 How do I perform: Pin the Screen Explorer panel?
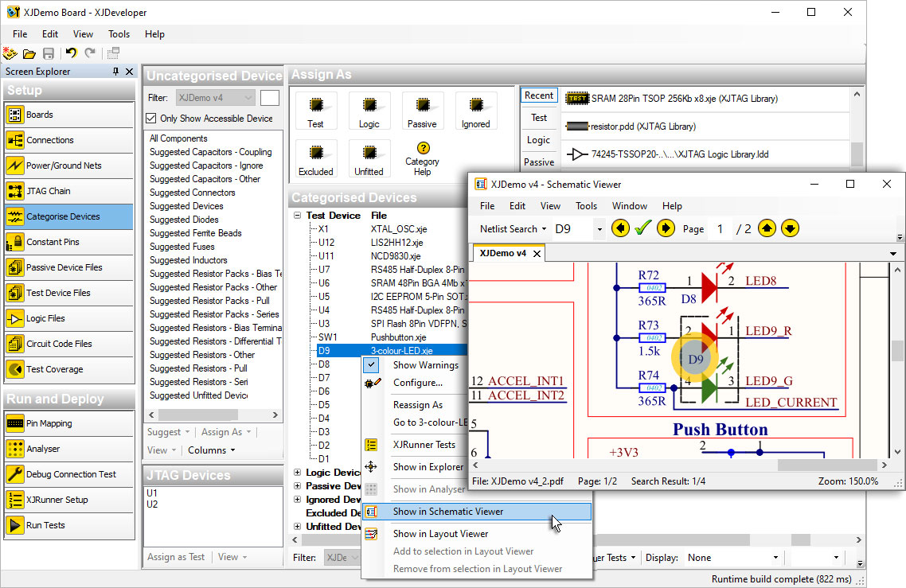click(115, 71)
